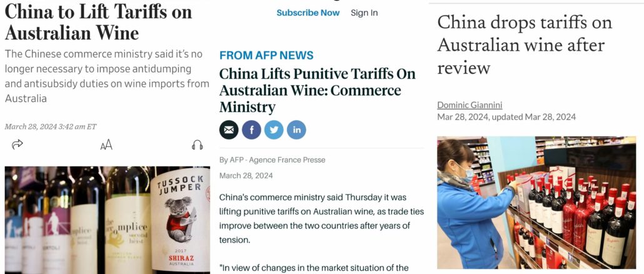Select the 'China Lifts Punitive Tariffs' headline
The width and height of the screenshot is (644, 274).
[x=317, y=90]
